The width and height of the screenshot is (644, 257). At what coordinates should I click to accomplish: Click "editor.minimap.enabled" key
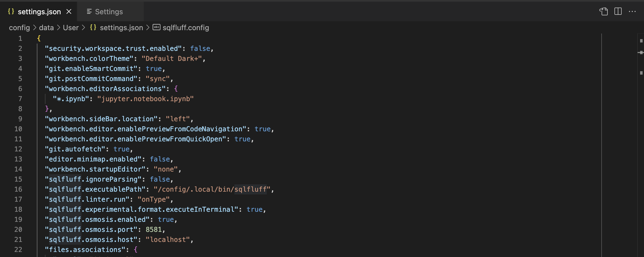93,159
